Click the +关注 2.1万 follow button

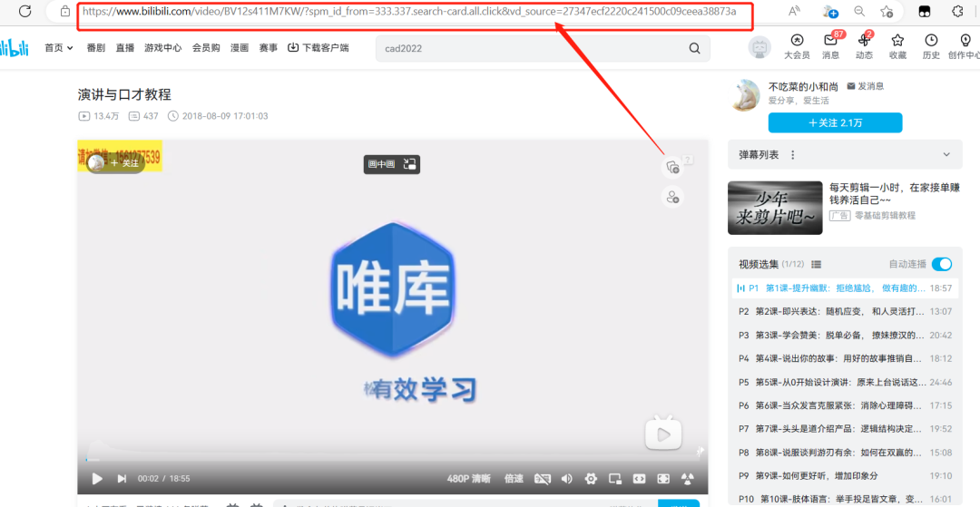click(x=835, y=123)
